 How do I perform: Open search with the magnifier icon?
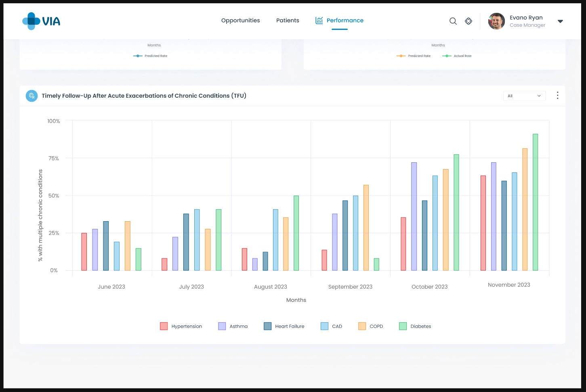pyautogui.click(x=453, y=21)
